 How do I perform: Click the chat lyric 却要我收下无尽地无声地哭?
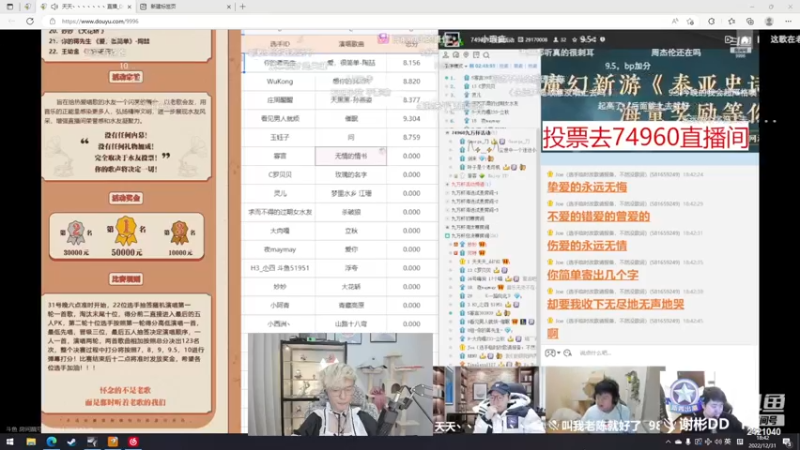tap(615, 304)
